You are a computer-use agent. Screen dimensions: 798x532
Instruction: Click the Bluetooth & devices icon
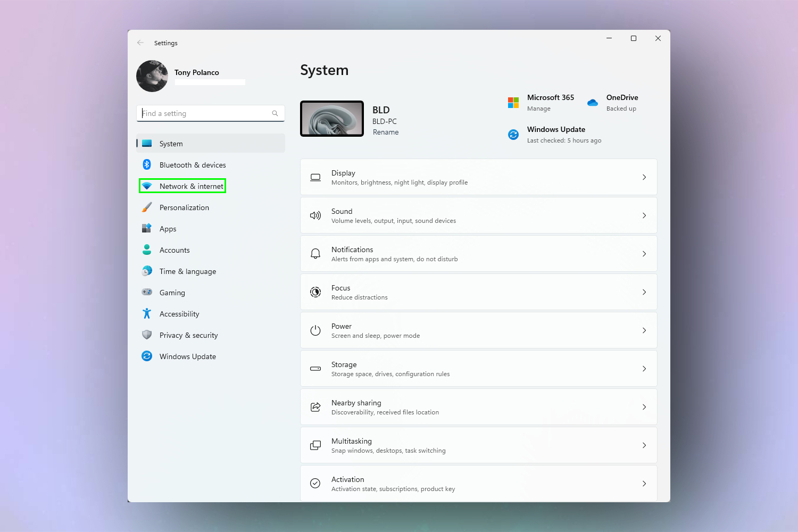147,165
